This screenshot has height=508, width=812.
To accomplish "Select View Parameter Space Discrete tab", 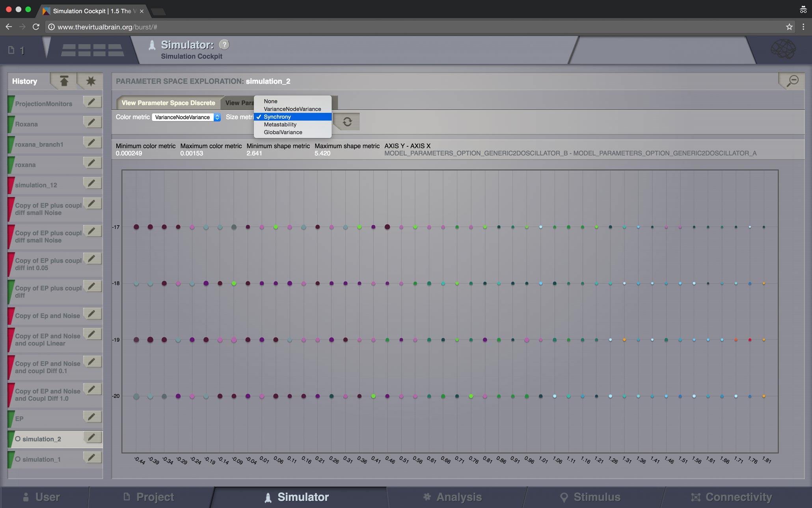I will 168,103.
